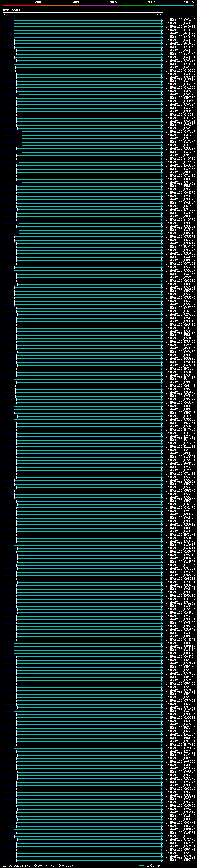Viewport: 197px width, 868px height.
Task: Click the Large gaps legend text
Action: coord(38,865)
